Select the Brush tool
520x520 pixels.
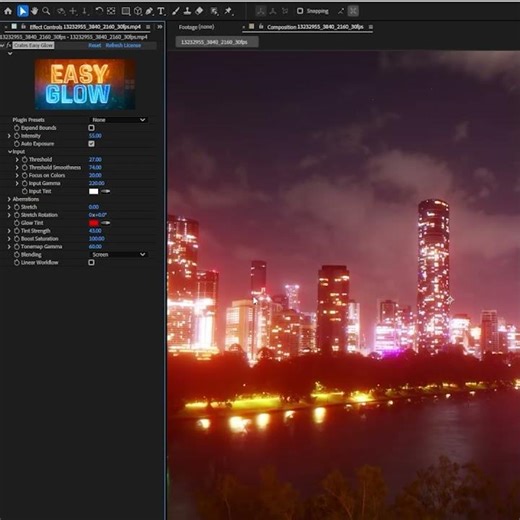[175, 11]
